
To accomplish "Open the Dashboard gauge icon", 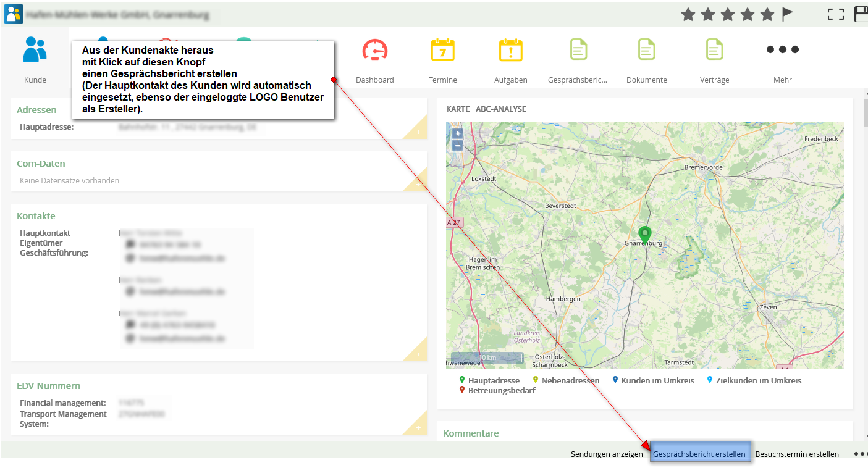I will click(x=374, y=51).
